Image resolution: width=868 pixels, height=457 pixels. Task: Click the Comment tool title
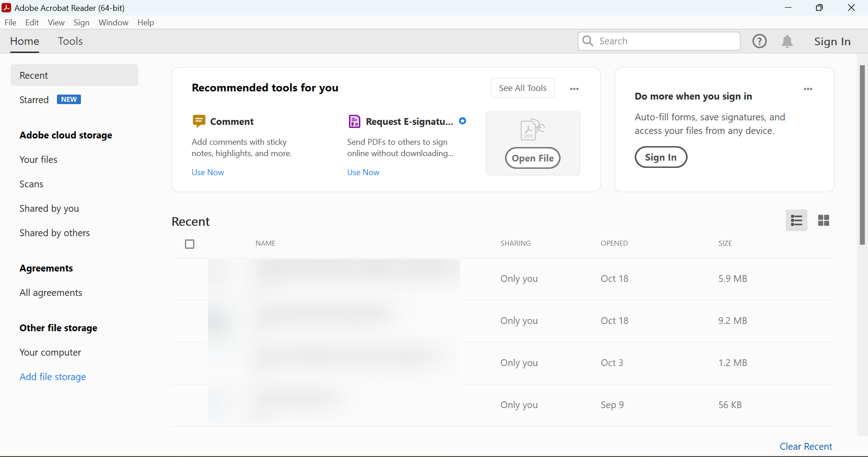point(232,121)
